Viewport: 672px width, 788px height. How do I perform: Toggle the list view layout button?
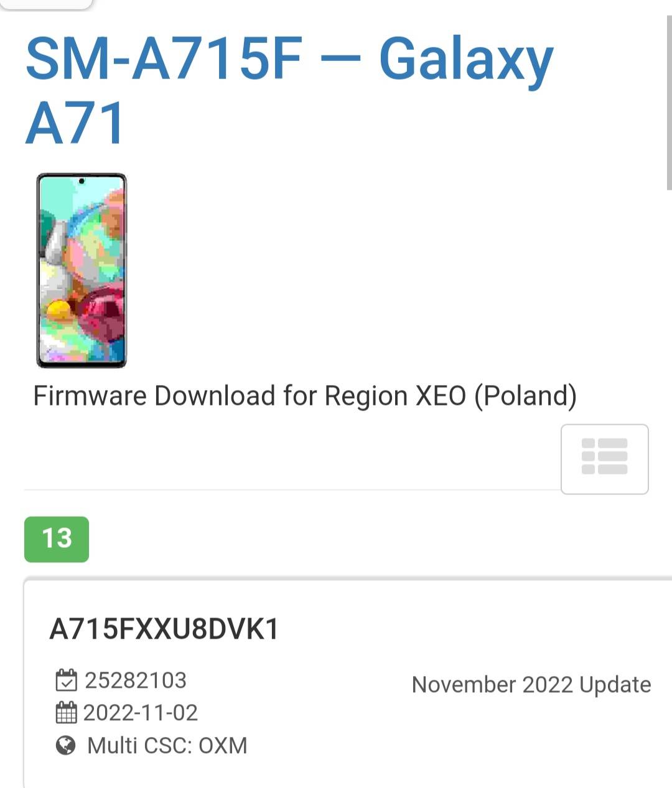(604, 459)
